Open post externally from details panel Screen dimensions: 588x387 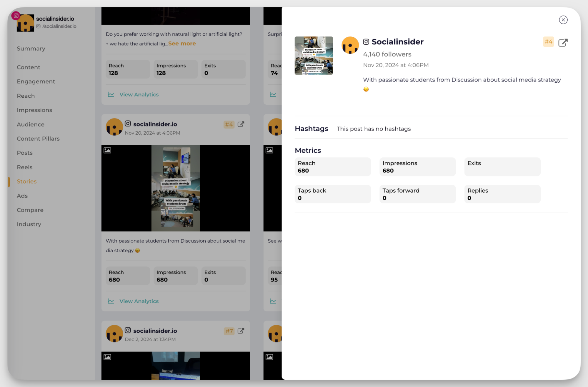(x=563, y=42)
